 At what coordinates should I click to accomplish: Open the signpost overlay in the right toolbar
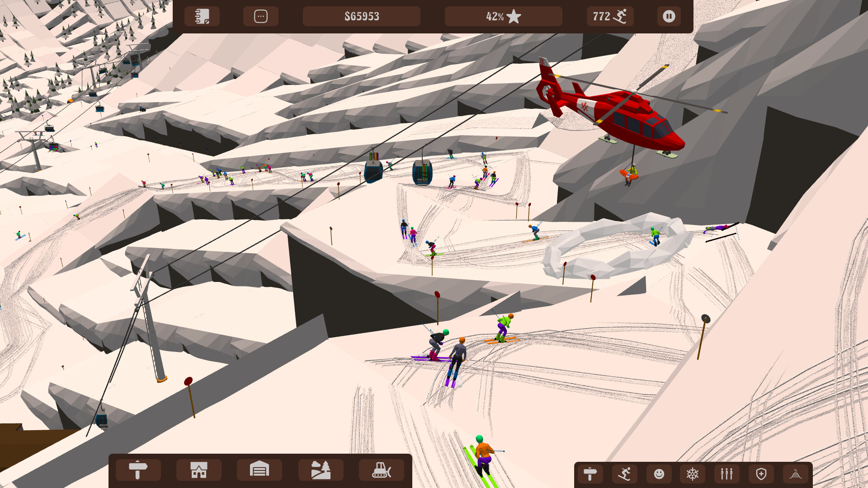(590, 474)
